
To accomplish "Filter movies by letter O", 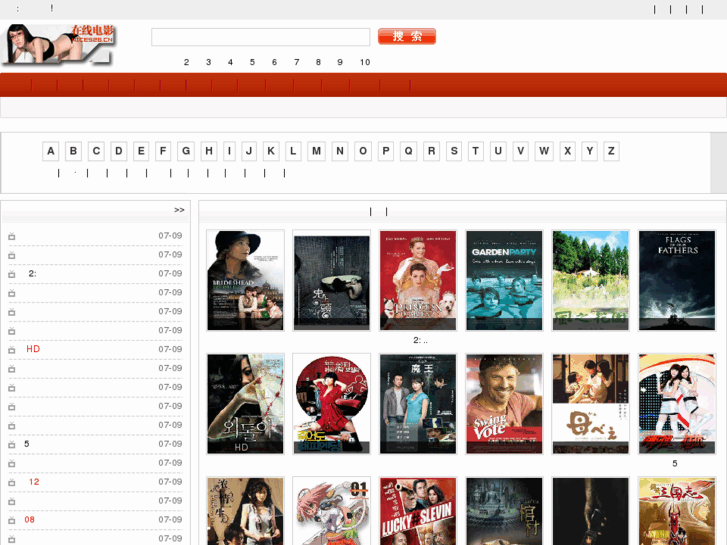I will tap(363, 151).
